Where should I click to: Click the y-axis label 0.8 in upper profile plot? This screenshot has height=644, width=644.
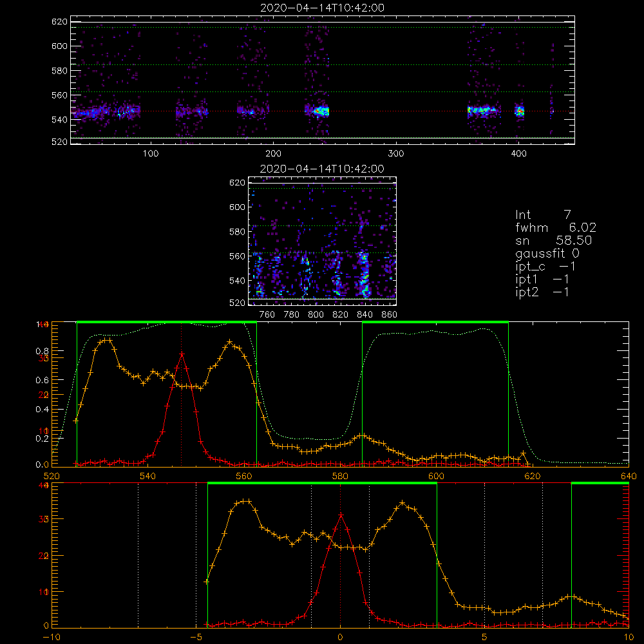(x=43, y=351)
